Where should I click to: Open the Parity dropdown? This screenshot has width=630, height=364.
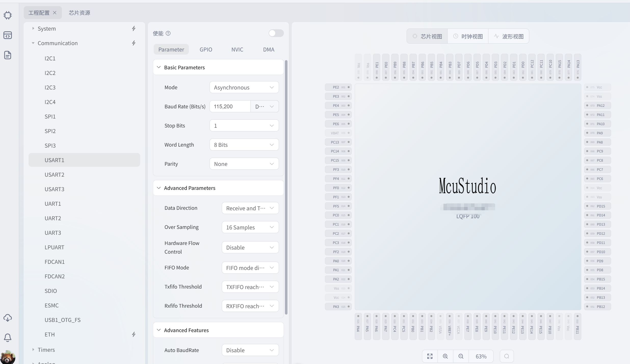pos(244,164)
